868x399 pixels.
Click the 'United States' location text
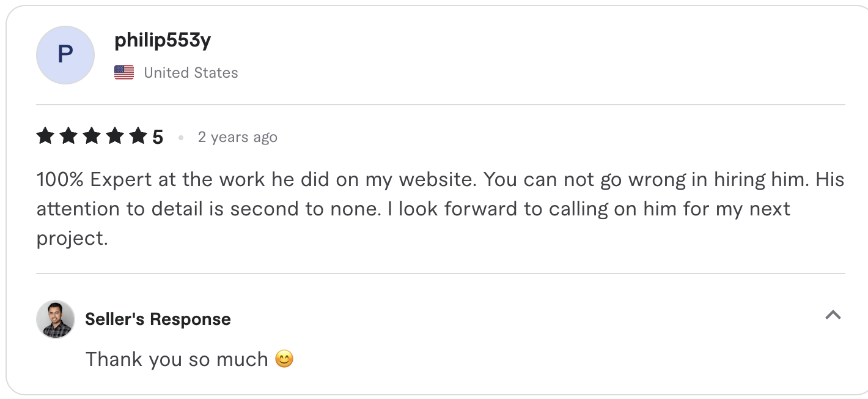(x=190, y=72)
